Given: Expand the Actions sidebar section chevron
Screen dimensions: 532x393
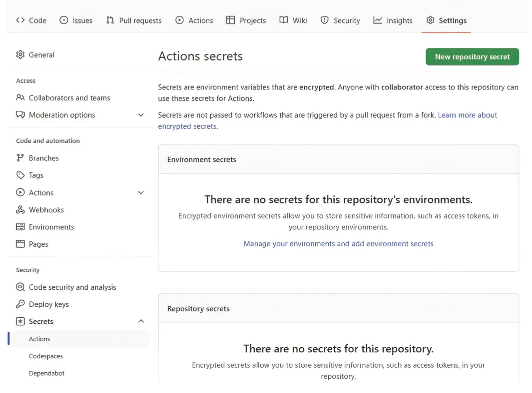Looking at the screenshot, I should [141, 193].
